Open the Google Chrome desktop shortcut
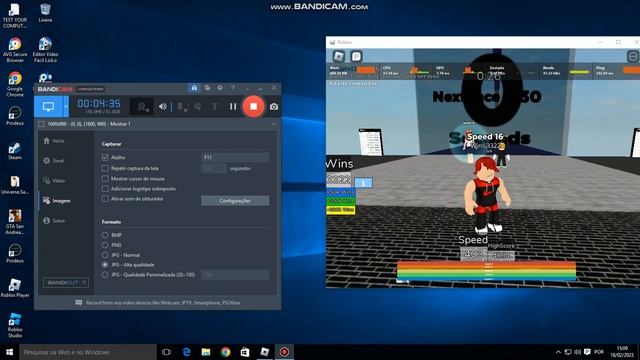Image resolution: width=640 pixels, height=360 pixels. [x=15, y=84]
